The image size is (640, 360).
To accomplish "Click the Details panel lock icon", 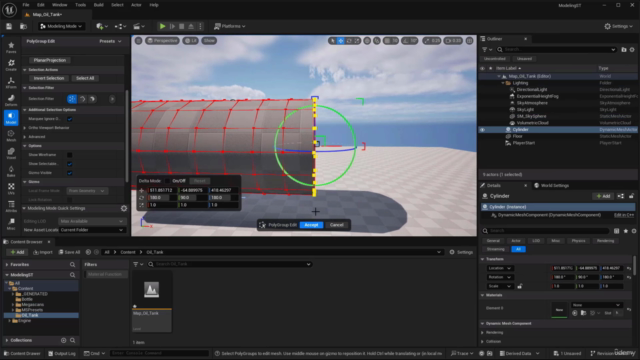I will coord(631,196).
